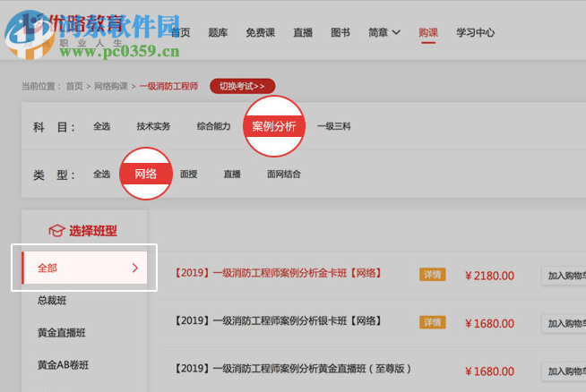Select 技术实务 subject filter
This screenshot has height=392, width=586.
point(153,126)
